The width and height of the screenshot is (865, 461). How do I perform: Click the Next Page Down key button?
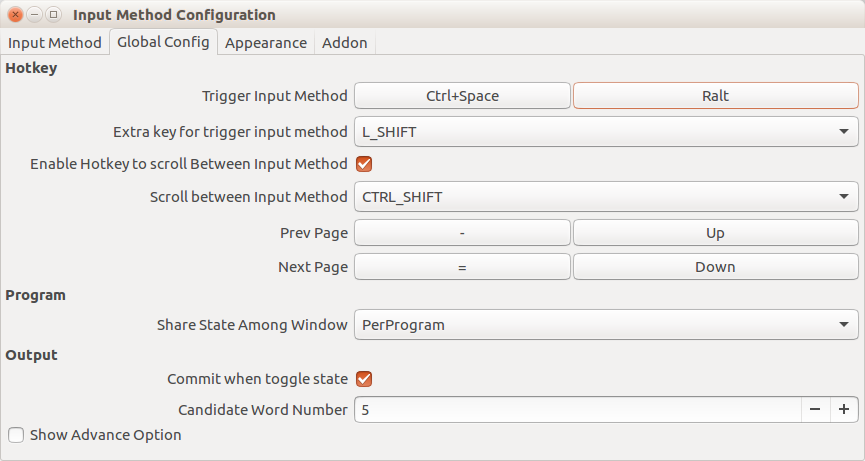715,267
